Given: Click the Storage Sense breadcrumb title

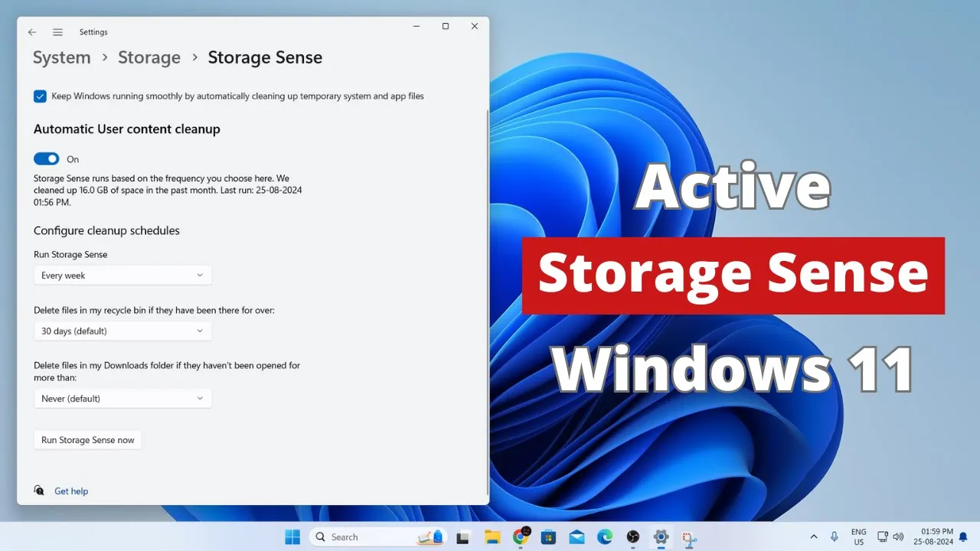Looking at the screenshot, I should click(x=265, y=57).
